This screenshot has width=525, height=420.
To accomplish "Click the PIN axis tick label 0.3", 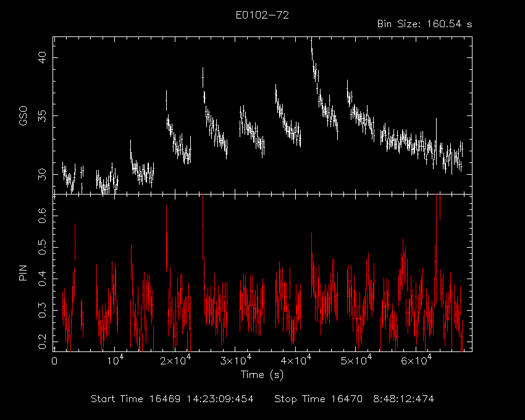I will tap(42, 310).
